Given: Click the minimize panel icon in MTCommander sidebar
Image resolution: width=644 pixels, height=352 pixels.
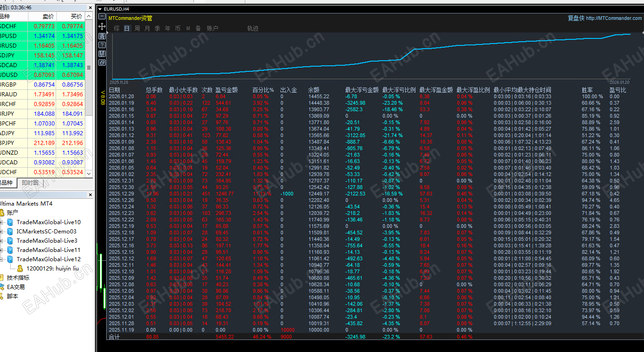Looking at the screenshot, I should pos(102,16).
